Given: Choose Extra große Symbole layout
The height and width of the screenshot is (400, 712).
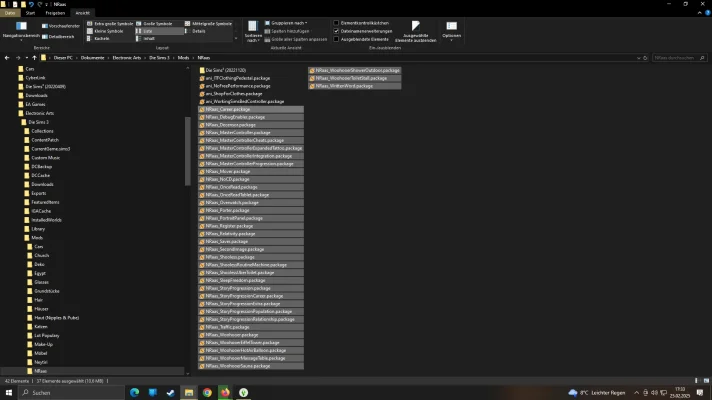Looking at the screenshot, I should click(x=110, y=24).
